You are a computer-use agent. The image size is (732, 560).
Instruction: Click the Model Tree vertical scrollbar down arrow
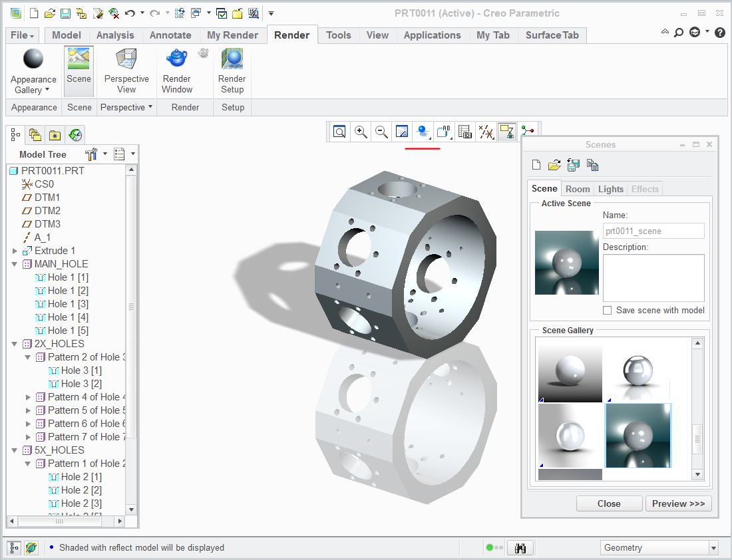pyautogui.click(x=131, y=509)
